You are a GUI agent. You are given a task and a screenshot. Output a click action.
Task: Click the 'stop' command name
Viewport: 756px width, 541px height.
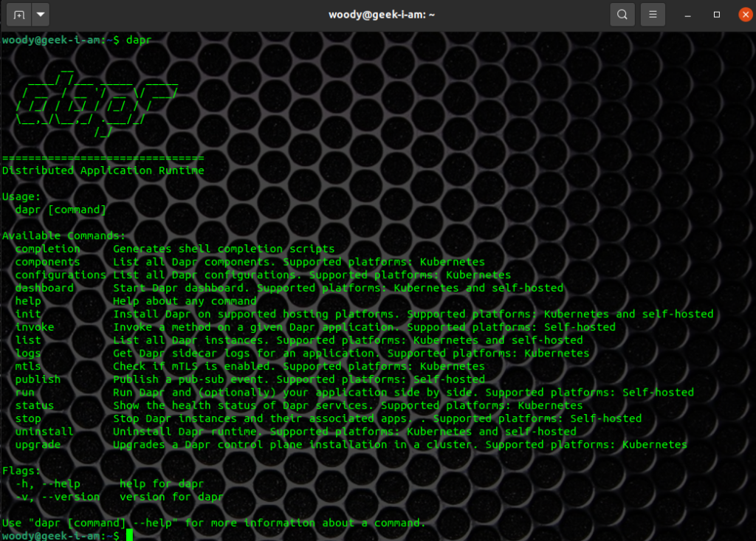coord(28,418)
